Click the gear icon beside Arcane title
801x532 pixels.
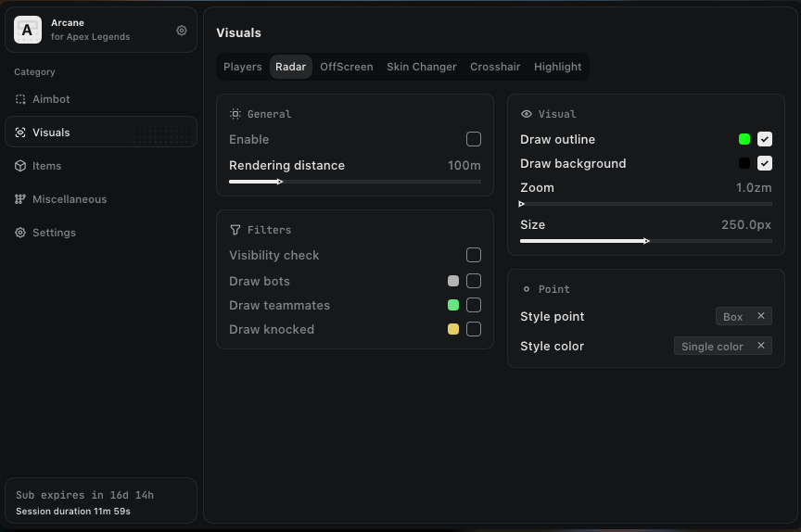[x=182, y=31]
